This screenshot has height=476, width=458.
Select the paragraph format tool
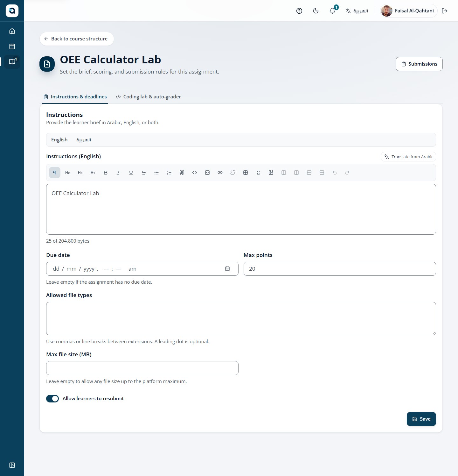[55, 173]
